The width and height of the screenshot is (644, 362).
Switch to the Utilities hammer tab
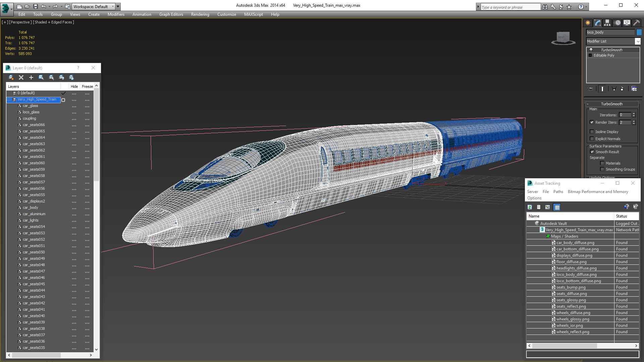click(x=636, y=23)
